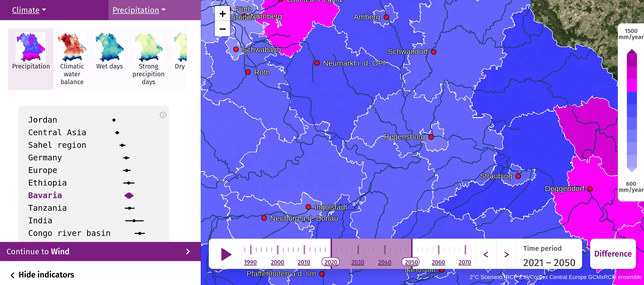Select the 2020 timeline year

pyautogui.click(x=331, y=262)
